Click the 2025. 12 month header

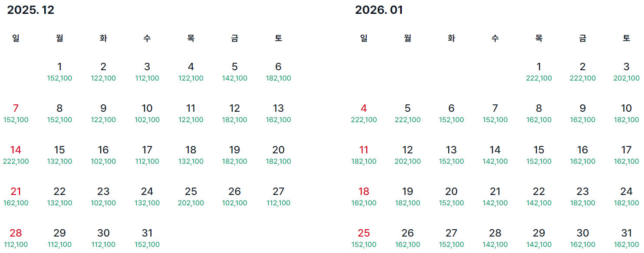coord(30,10)
